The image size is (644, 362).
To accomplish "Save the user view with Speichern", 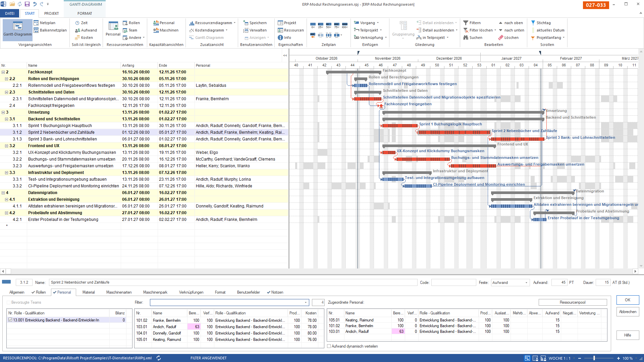I will click(255, 23).
